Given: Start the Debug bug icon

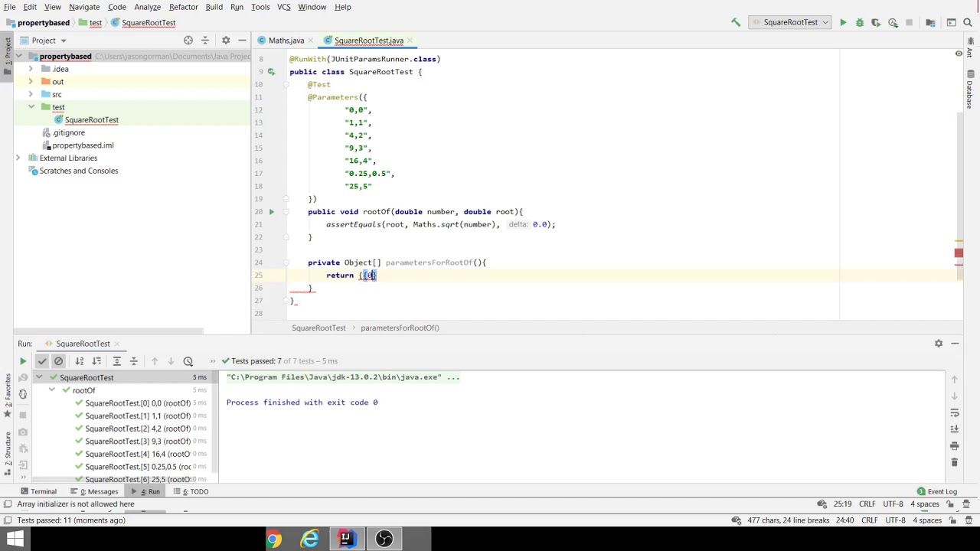Looking at the screenshot, I should tap(860, 23).
